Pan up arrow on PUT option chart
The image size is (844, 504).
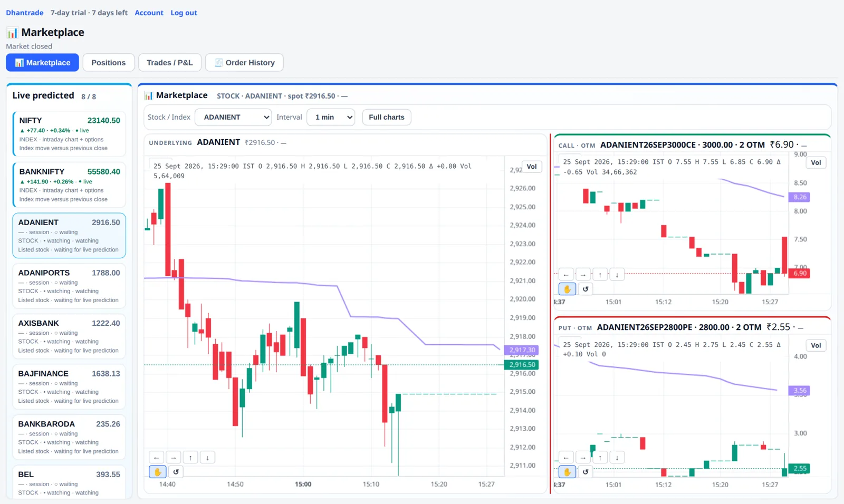pyautogui.click(x=600, y=458)
